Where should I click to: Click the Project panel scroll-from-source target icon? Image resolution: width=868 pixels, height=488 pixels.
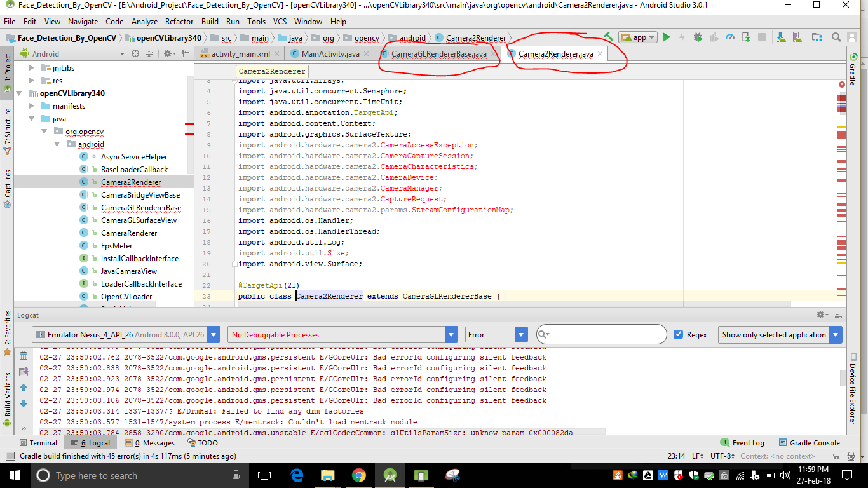pos(135,54)
